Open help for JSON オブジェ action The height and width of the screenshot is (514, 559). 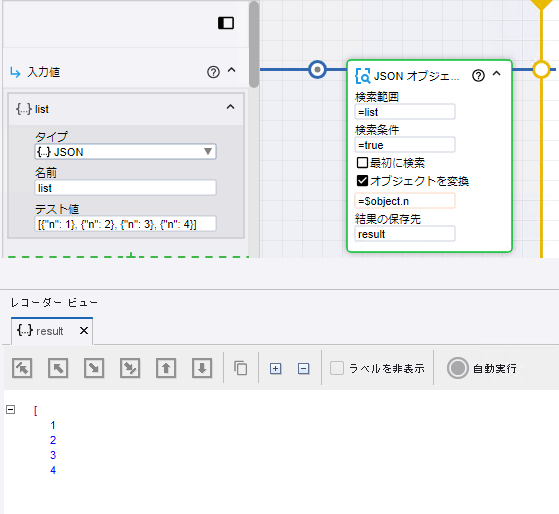tap(478, 76)
